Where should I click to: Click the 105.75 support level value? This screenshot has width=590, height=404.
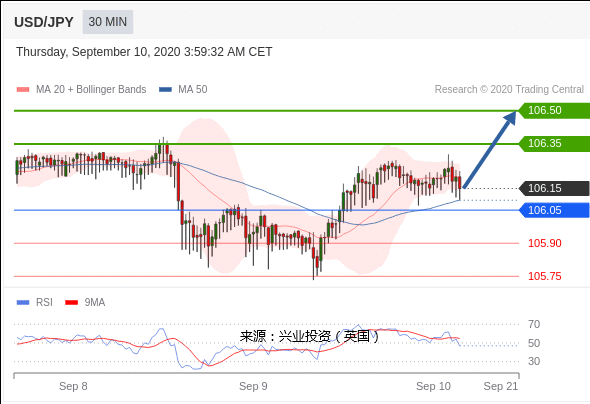point(544,276)
